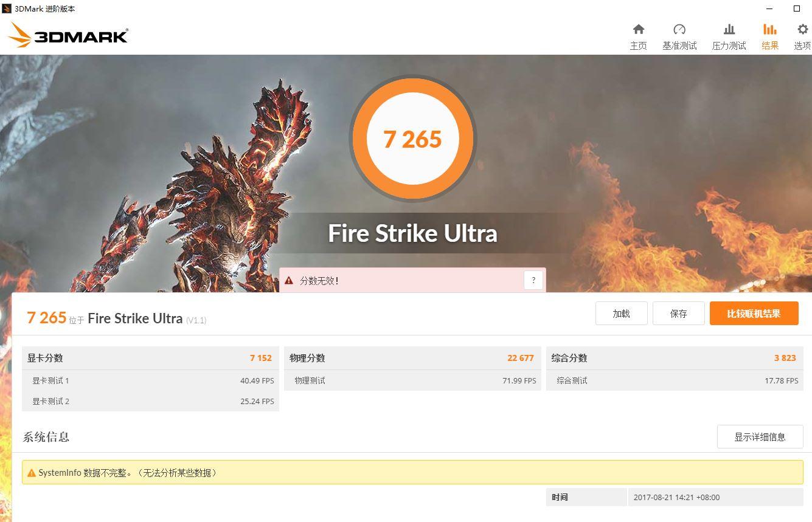
Task: Click the 25.24 FPS value
Action: (257, 401)
